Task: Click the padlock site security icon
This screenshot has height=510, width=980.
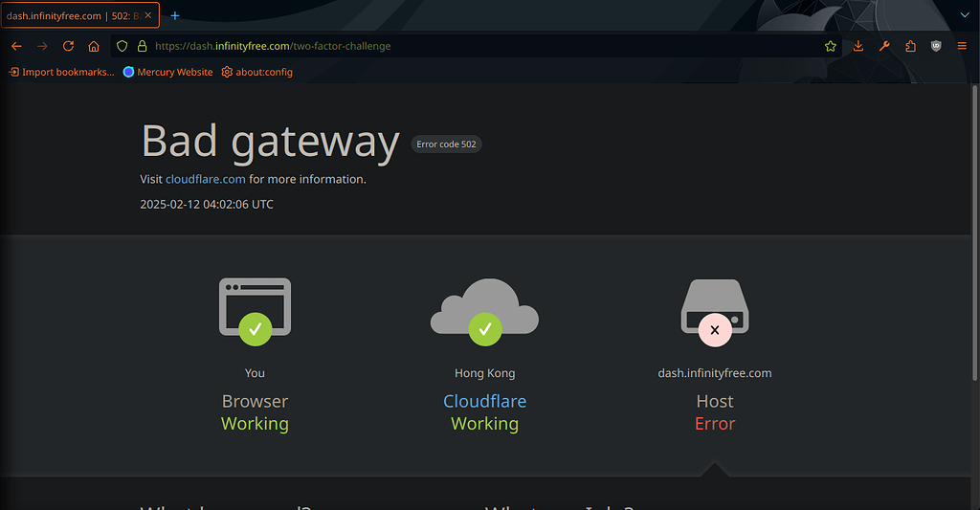Action: click(142, 46)
